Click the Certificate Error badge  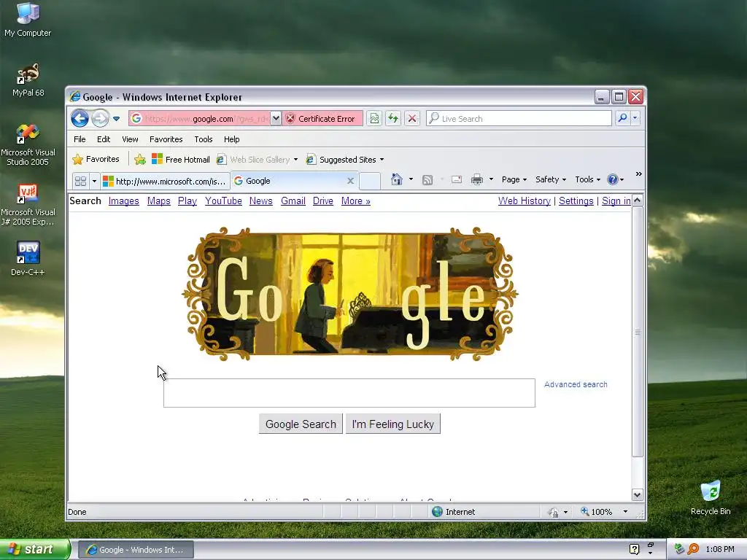click(x=322, y=119)
